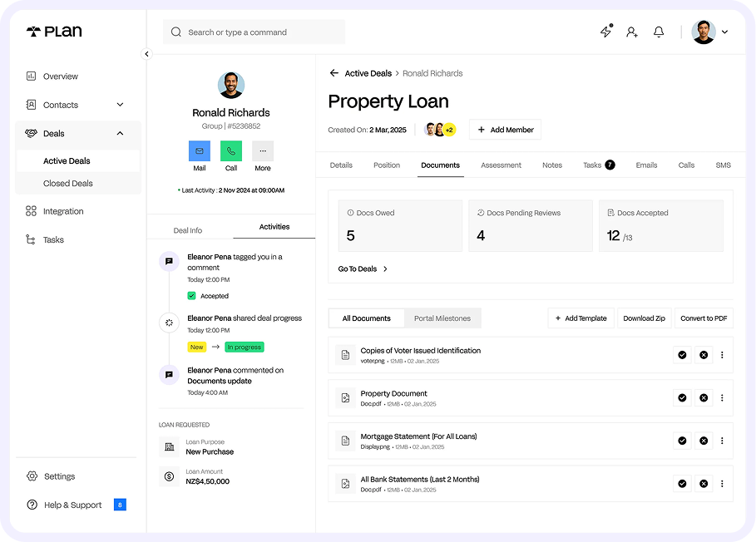The image size is (756, 542).
Task: Open the More options ellipsis under Ronald Richards
Action: 263,151
